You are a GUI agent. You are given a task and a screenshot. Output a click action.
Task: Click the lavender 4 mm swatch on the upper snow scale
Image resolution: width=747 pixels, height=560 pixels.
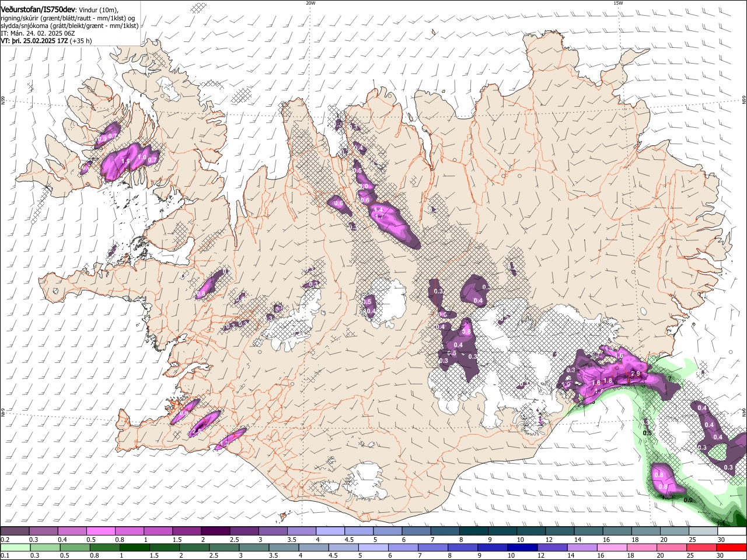click(330, 531)
